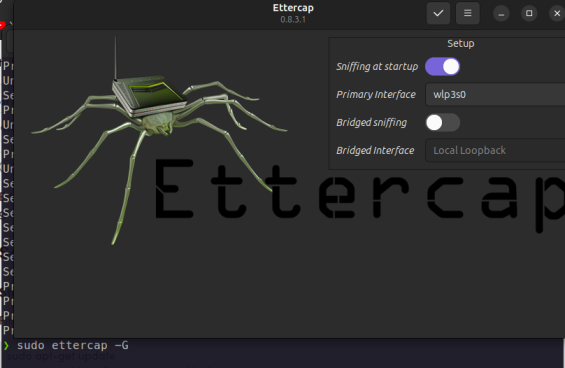Click the 0.8.3.1 version subtitle
The image size is (565, 368).
293,19
